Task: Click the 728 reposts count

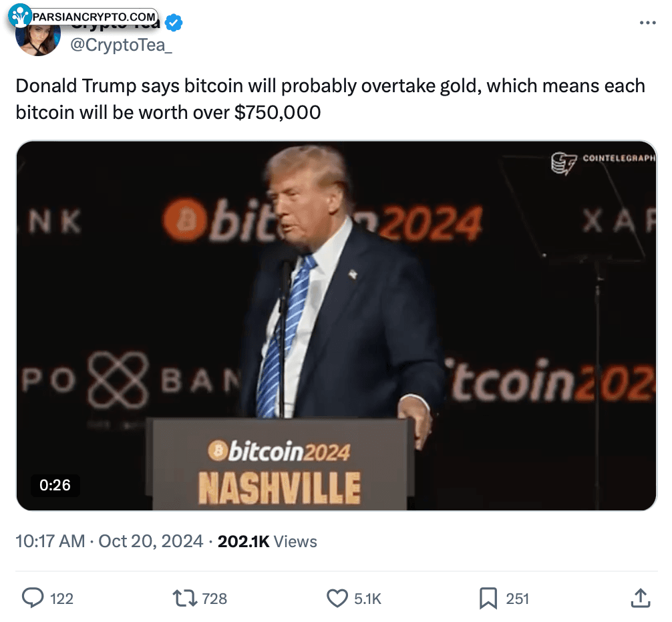Action: tap(214, 599)
